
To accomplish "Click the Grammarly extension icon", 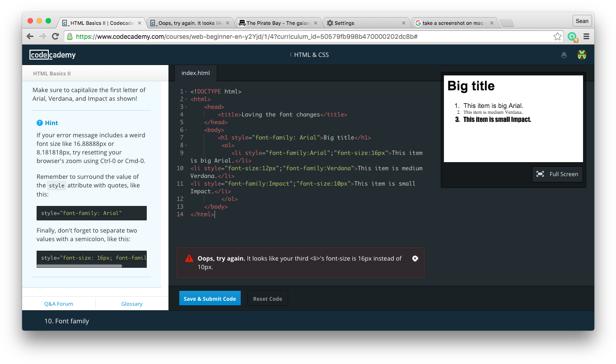I will (x=572, y=37).
